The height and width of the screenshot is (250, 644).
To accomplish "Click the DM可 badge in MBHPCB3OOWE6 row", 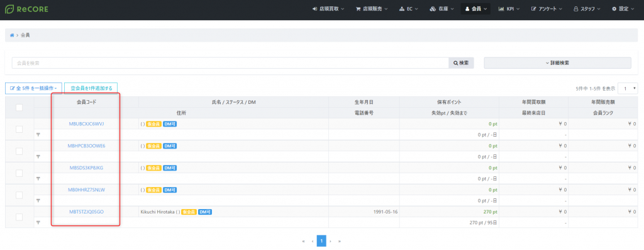I will pyautogui.click(x=170, y=146).
